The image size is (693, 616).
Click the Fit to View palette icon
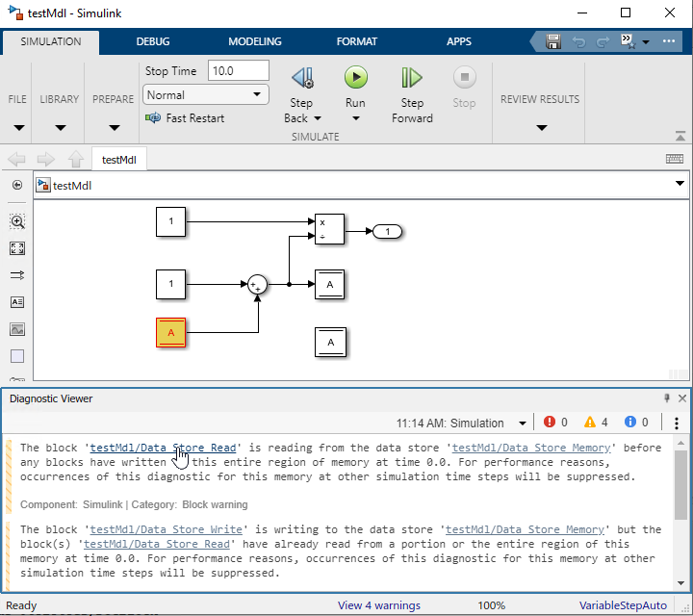(x=17, y=248)
